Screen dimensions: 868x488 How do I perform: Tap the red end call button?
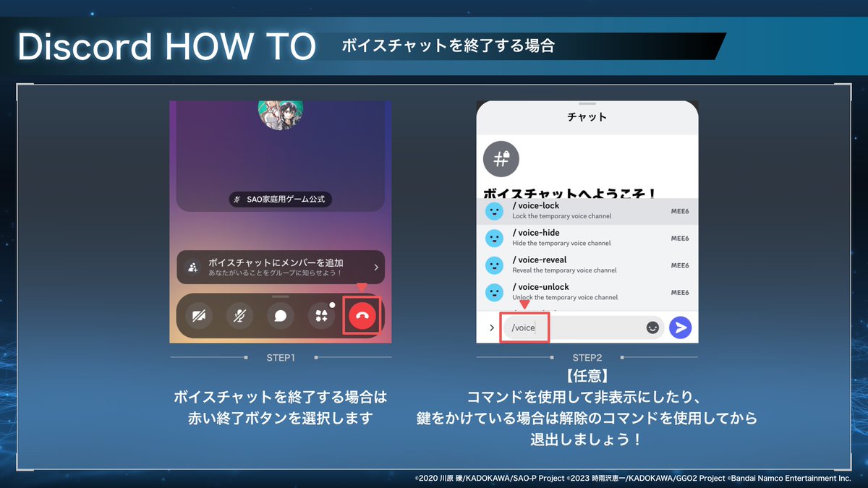click(362, 316)
